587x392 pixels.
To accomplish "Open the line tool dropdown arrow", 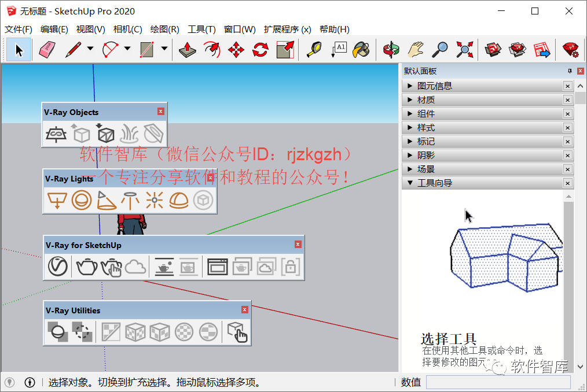I will point(90,49).
